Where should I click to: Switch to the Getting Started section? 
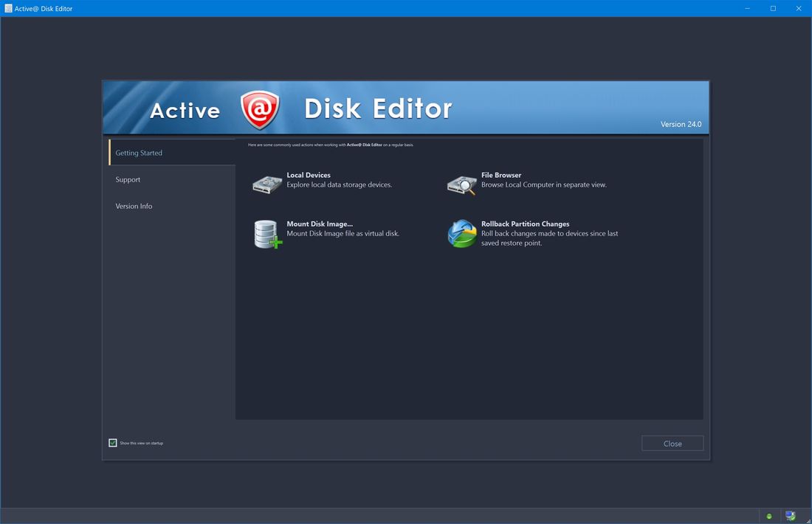[139, 153]
